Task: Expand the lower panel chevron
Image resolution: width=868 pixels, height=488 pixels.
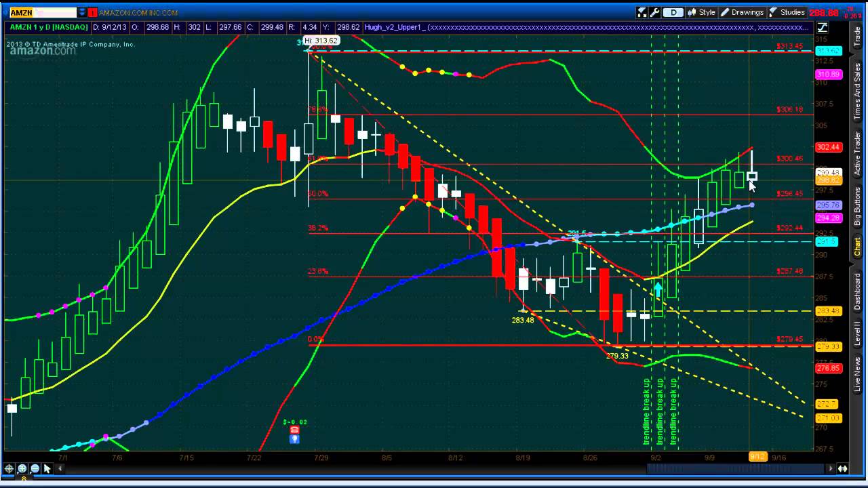Action: pos(25,479)
